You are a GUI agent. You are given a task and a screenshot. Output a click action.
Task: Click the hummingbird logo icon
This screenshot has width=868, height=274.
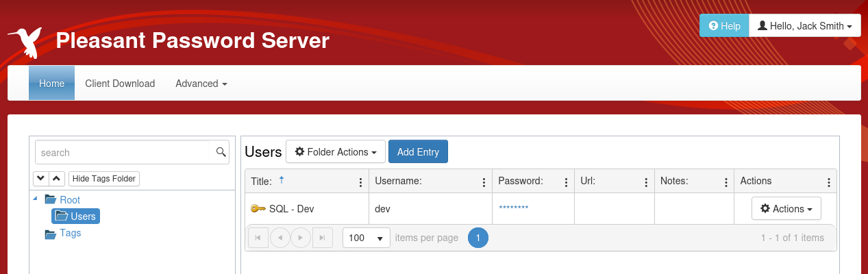click(x=25, y=42)
